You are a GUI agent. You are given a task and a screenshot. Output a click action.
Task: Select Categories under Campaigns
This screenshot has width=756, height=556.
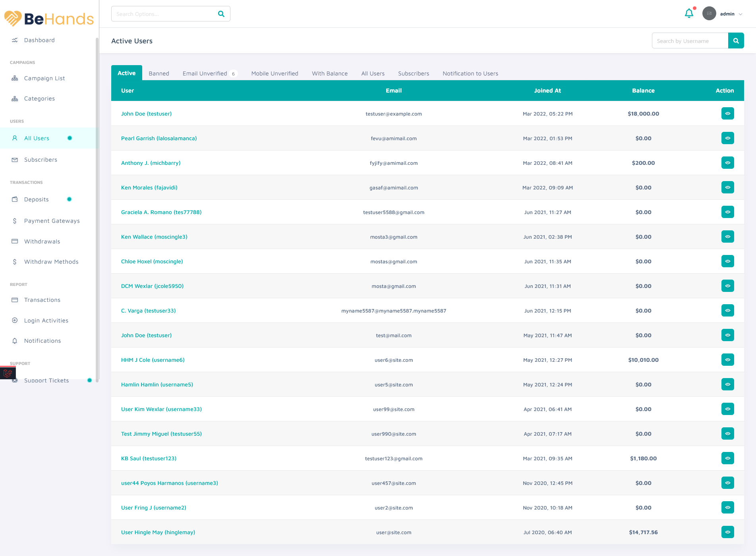[x=39, y=98]
